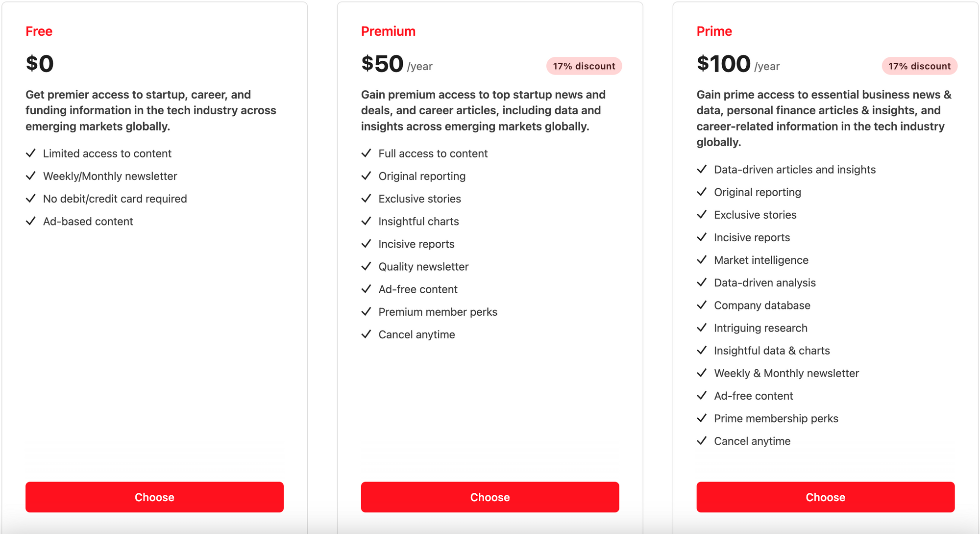The image size is (980, 534).
Task: Click checkmark next to Quality newsletter
Action: click(x=366, y=266)
